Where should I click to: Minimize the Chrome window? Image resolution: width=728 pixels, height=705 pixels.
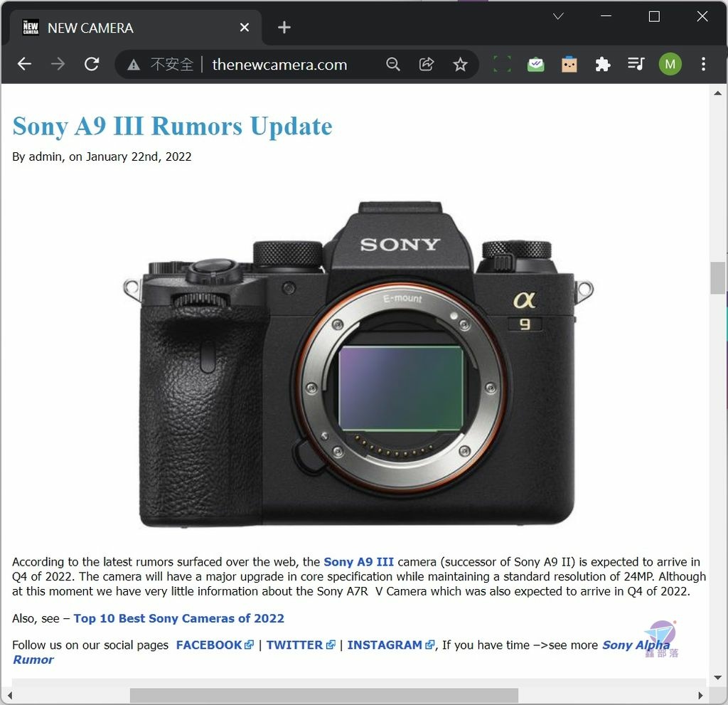606,16
